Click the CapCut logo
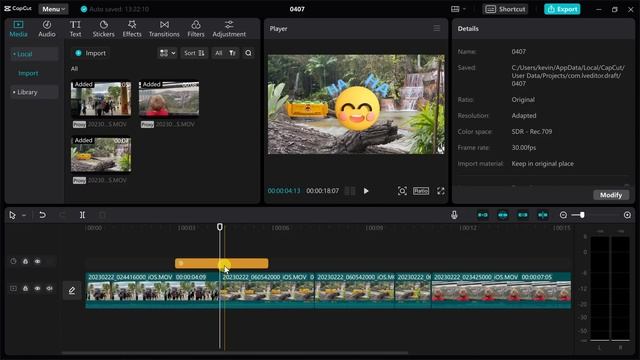Screen dimensions: 640x360 click(x=18, y=9)
